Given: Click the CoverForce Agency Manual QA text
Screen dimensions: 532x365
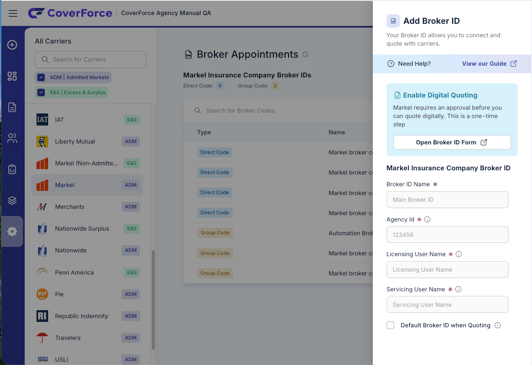Looking at the screenshot, I should 166,13.
